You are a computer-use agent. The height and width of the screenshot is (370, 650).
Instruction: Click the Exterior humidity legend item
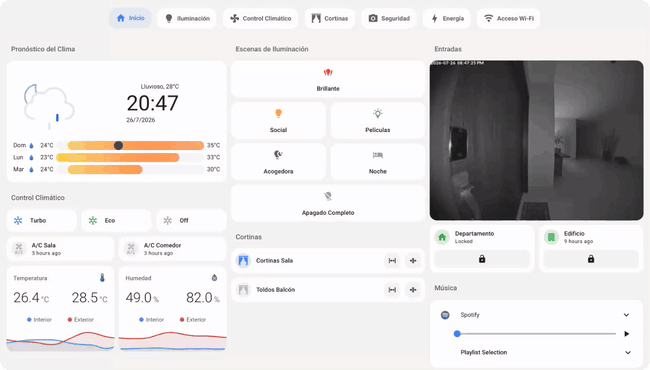coord(193,319)
